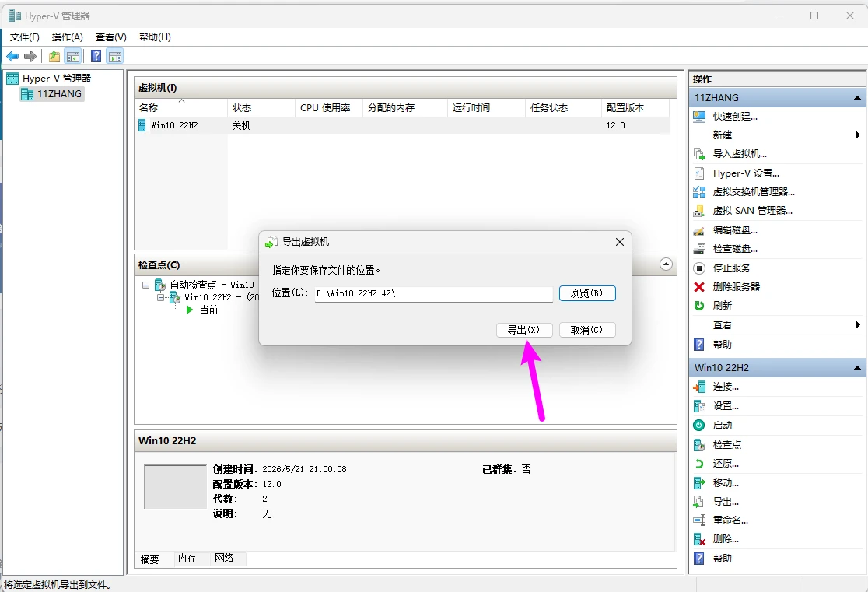Sort by the 状态 column header
Image resolution: width=868 pixels, height=592 pixels.
pos(261,108)
